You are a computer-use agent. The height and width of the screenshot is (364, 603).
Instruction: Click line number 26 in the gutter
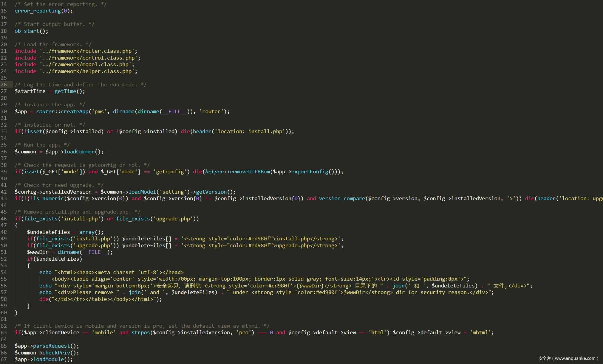point(4,85)
